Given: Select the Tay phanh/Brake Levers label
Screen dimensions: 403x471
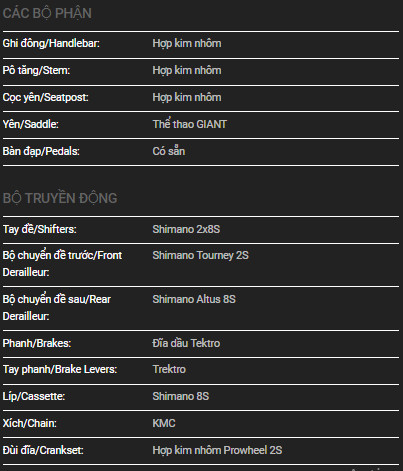Looking at the screenshot, I should 60,370.
